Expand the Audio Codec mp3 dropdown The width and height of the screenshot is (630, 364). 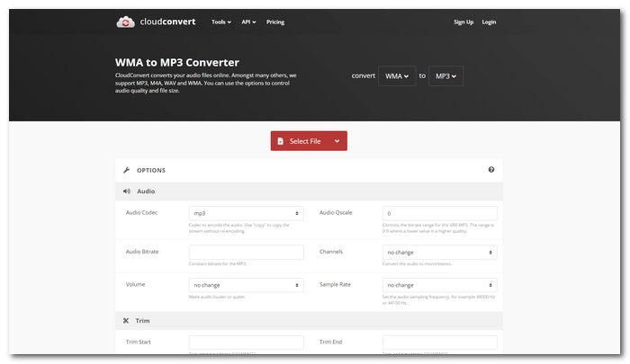tap(246, 213)
